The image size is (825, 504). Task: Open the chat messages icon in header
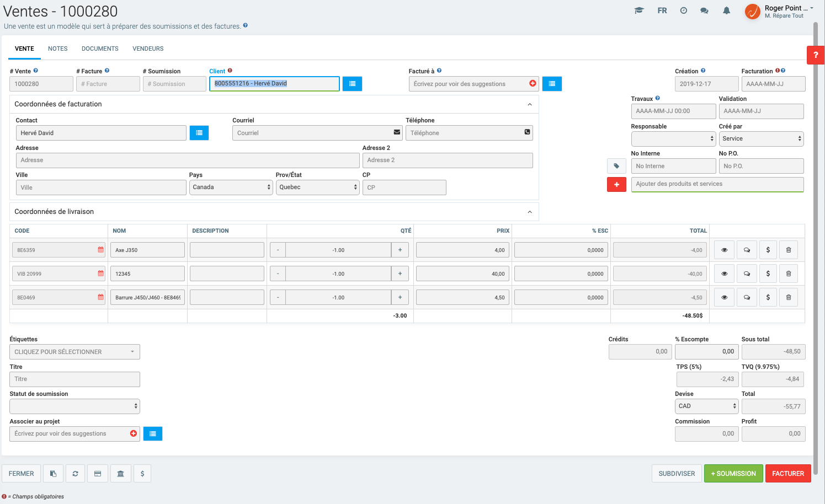pos(704,10)
